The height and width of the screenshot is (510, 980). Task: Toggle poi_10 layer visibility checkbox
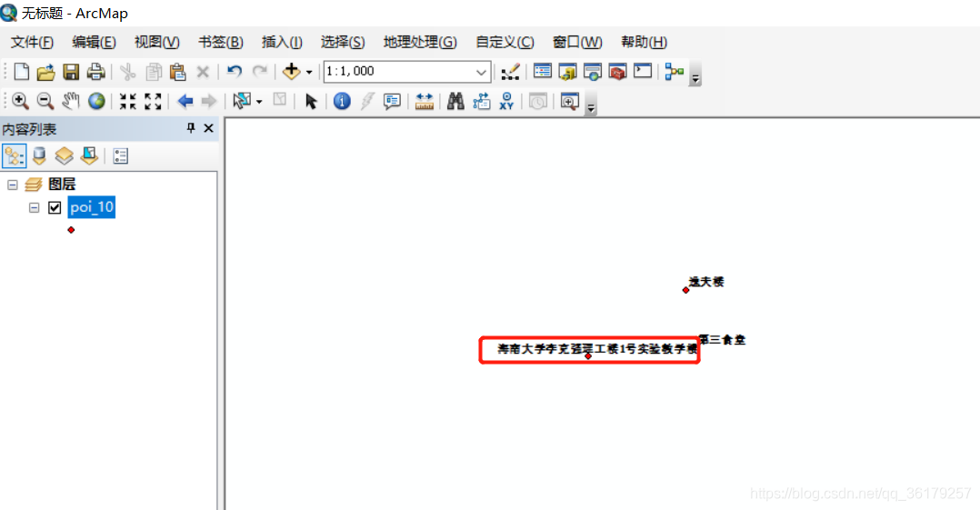point(55,207)
